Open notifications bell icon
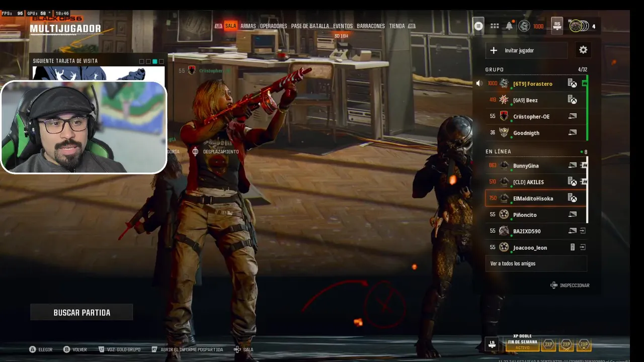 tap(509, 26)
